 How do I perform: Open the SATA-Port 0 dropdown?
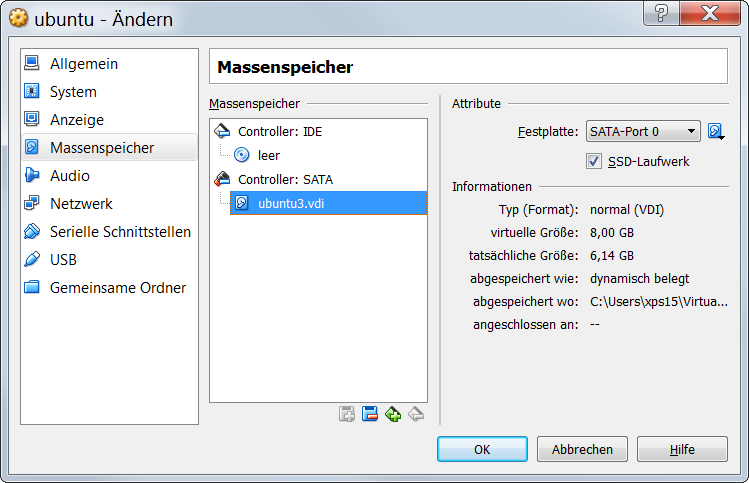(x=643, y=131)
